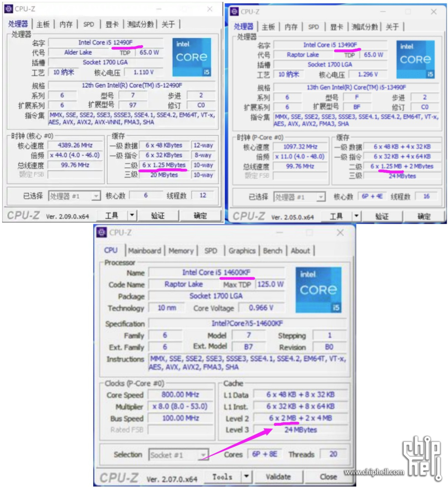
Task: Go to the Bench tab
Action: coord(272,251)
